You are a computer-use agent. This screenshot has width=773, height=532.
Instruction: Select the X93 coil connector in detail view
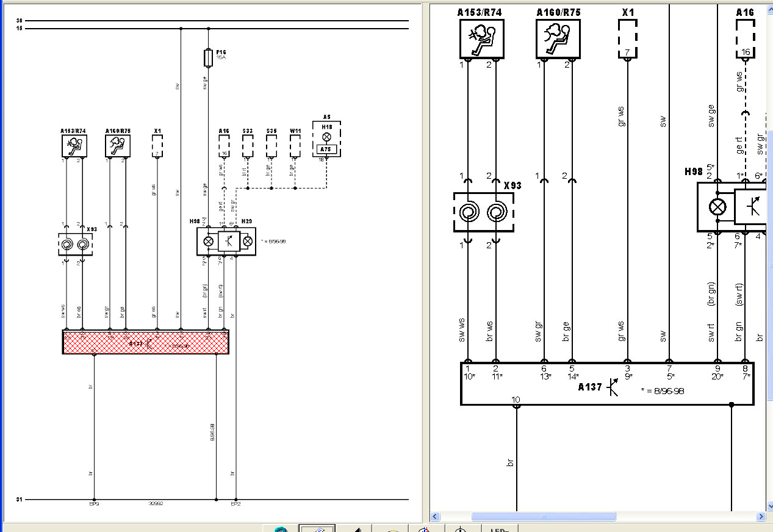(483, 212)
